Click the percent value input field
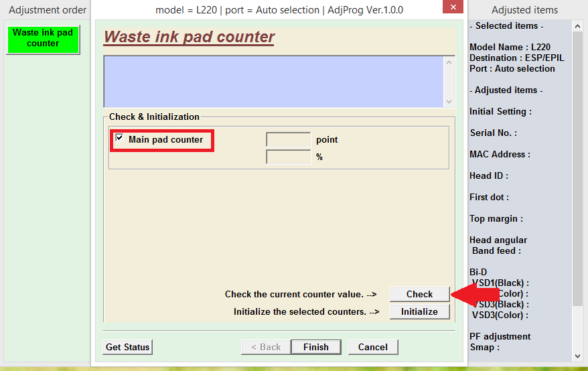588x371 pixels. point(289,157)
